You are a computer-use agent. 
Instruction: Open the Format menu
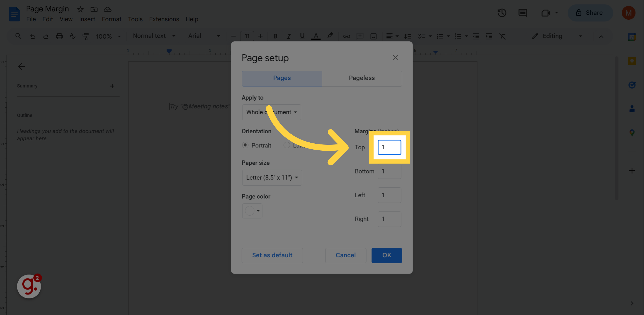pos(111,19)
